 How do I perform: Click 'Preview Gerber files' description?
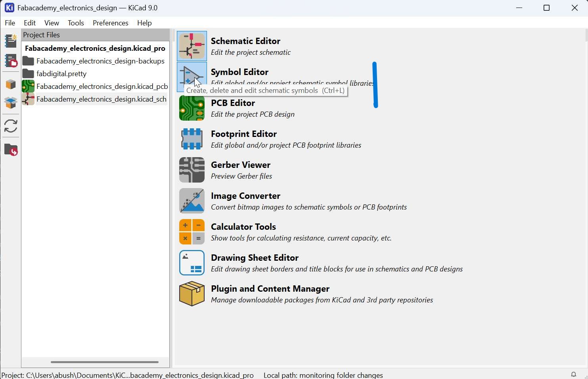pyautogui.click(x=241, y=176)
